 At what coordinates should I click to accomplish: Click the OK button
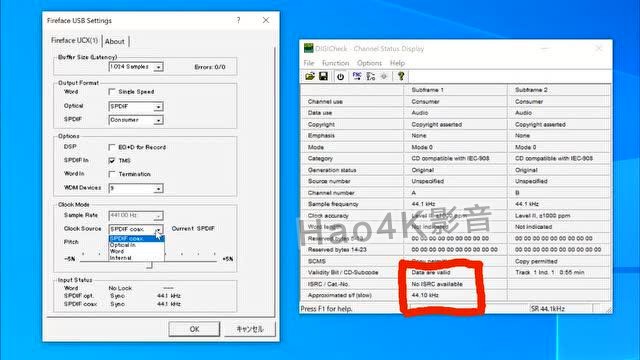coord(194,329)
